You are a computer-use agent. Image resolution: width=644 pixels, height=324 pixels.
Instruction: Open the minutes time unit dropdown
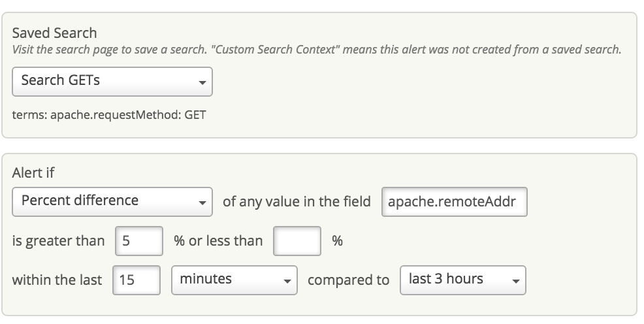[234, 280]
